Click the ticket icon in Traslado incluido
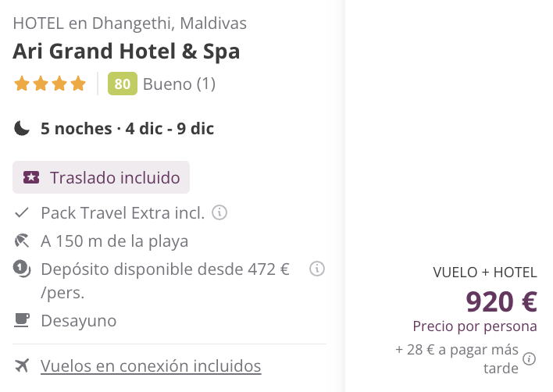The width and height of the screenshot is (553, 392). [31, 177]
